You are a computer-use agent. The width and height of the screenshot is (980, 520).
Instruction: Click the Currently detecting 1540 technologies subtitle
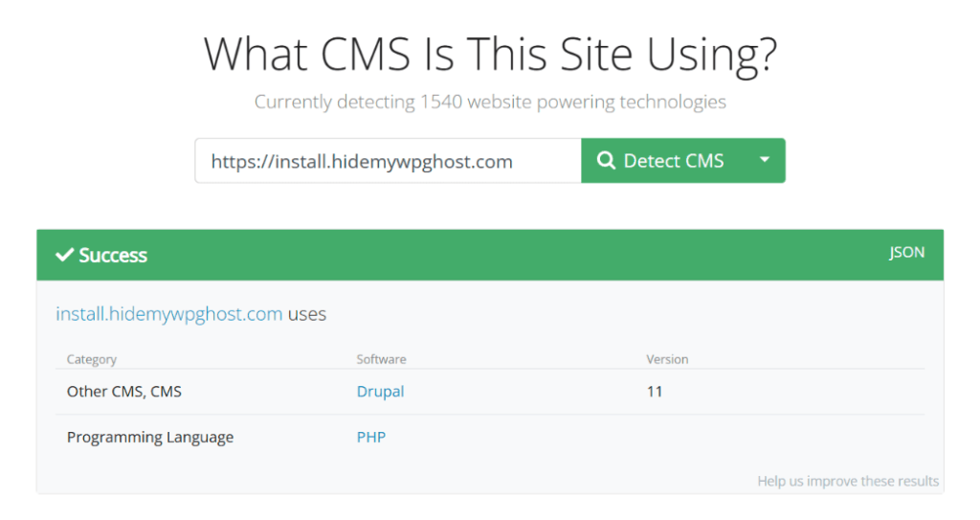click(x=490, y=102)
